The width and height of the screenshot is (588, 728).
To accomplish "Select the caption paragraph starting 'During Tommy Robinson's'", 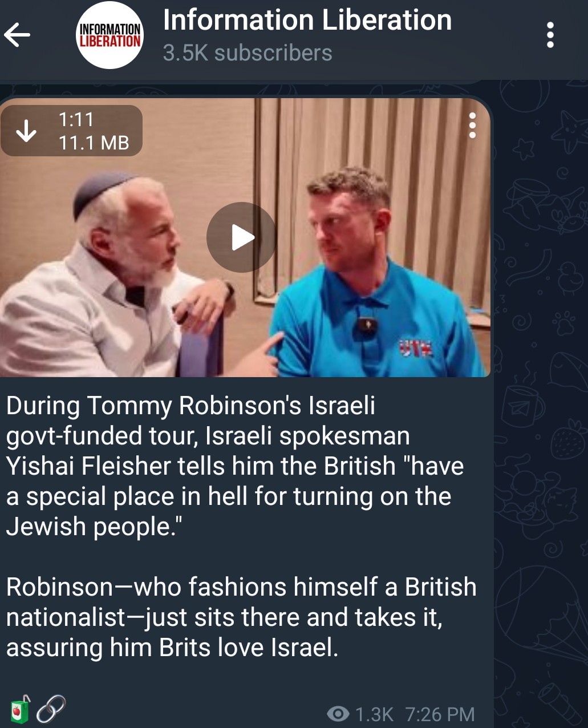I will (x=235, y=466).
